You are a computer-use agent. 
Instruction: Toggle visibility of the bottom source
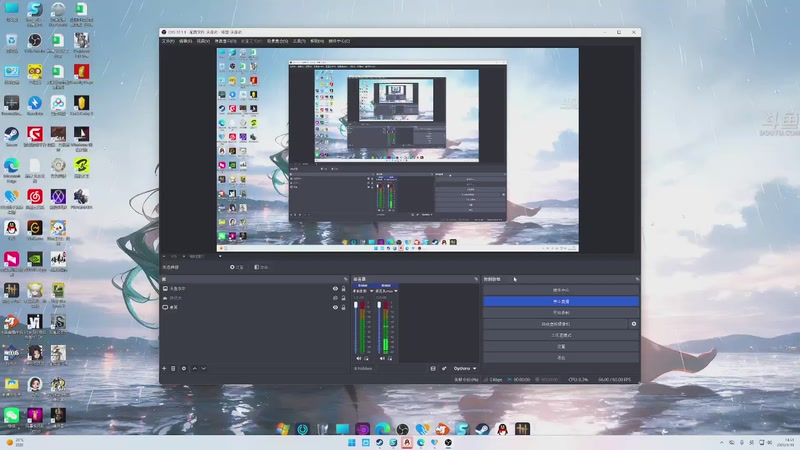[x=335, y=307]
